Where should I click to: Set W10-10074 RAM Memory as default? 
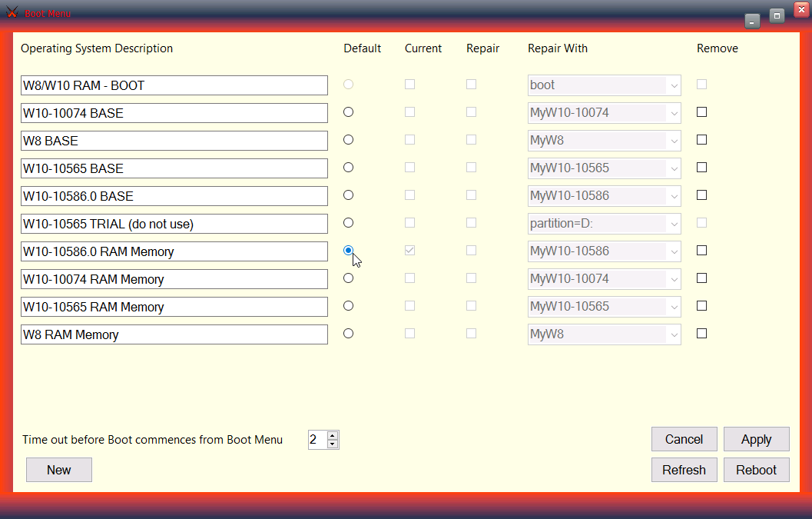349,278
